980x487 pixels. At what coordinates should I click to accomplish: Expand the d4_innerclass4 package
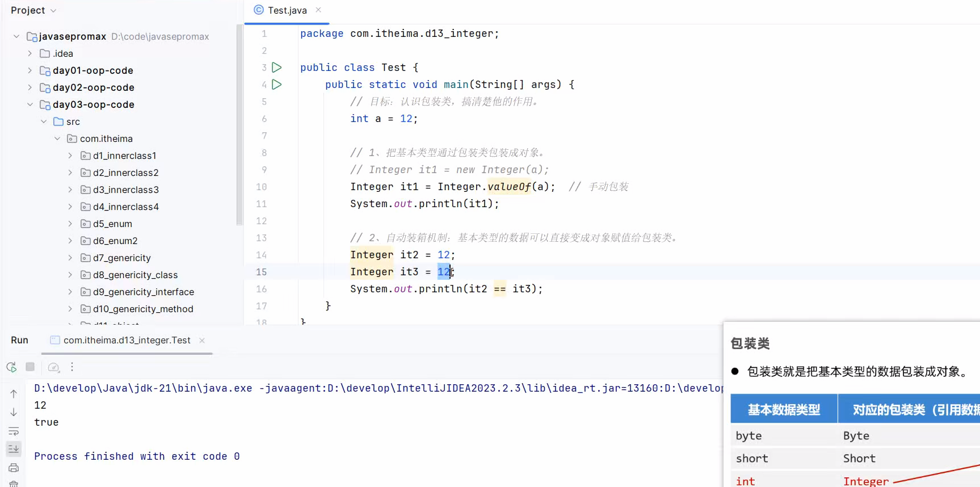[70, 207]
